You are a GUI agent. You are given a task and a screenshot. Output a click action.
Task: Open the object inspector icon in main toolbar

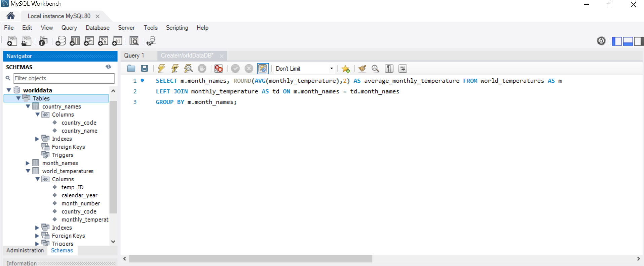coord(43,41)
